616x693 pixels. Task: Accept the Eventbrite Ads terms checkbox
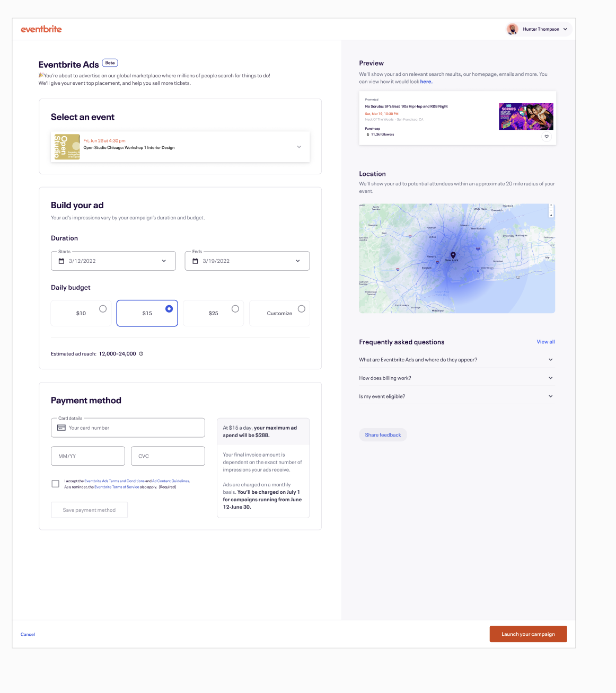56,484
